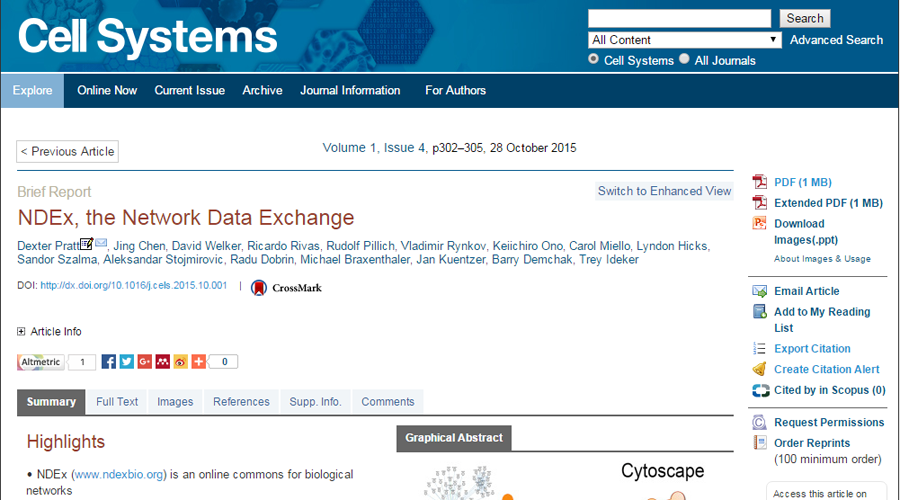Click author name Rudolf Pillich
The width and height of the screenshot is (900, 500).
pyautogui.click(x=360, y=246)
